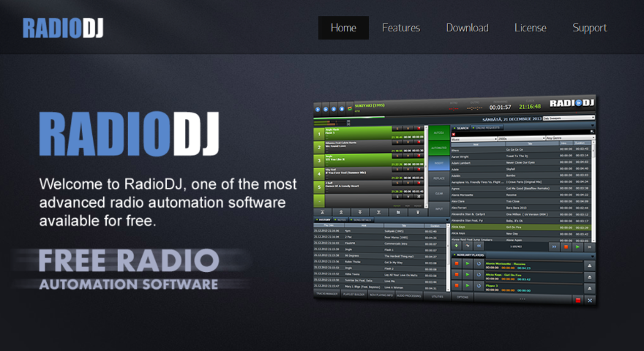This screenshot has height=351, width=644.
Task: Open the TRACKS MANAGER bottom tab
Action: click(327, 294)
